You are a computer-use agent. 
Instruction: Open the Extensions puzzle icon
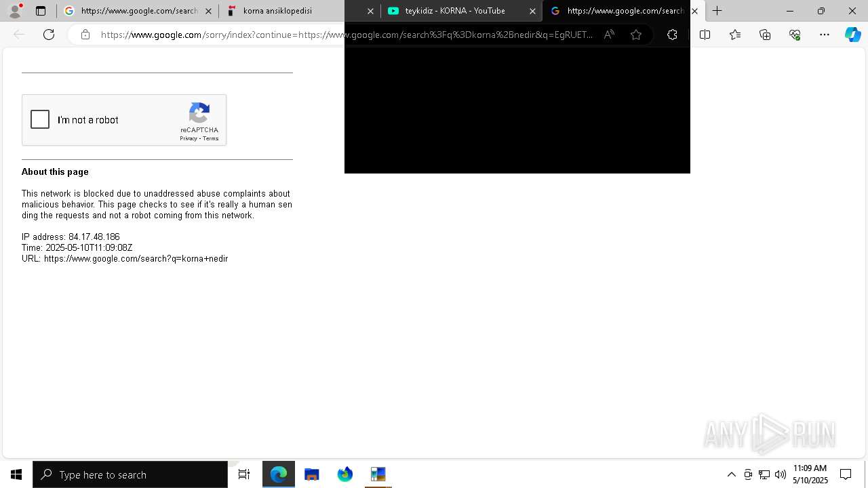pyautogui.click(x=672, y=35)
